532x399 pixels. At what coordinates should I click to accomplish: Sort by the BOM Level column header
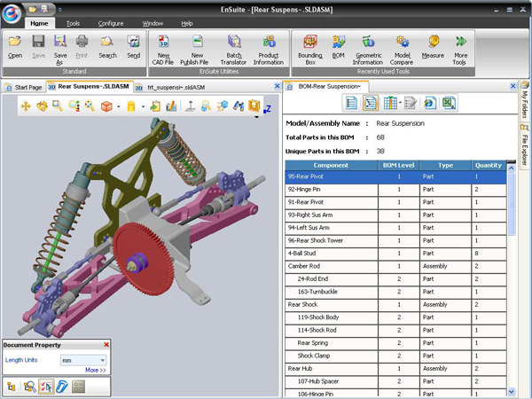tap(399, 165)
